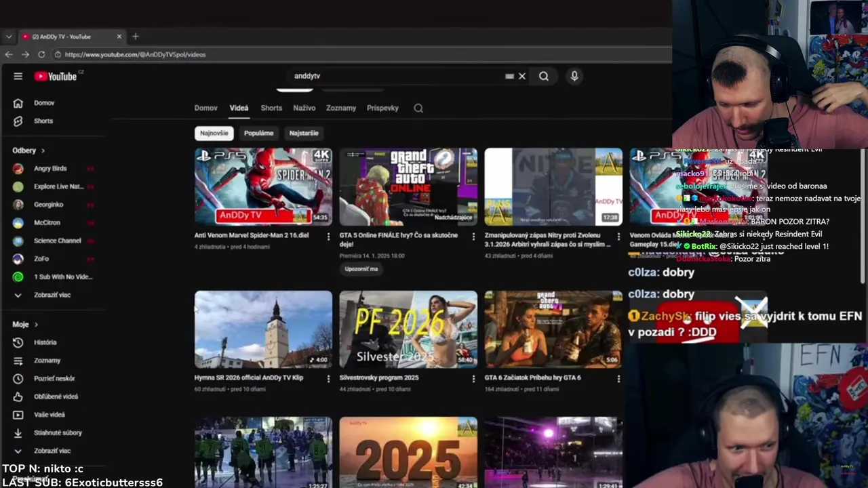The height and width of the screenshot is (488, 868).
Task: Click Upozorniť ma for GTA 5 premiere
Action: click(x=361, y=269)
